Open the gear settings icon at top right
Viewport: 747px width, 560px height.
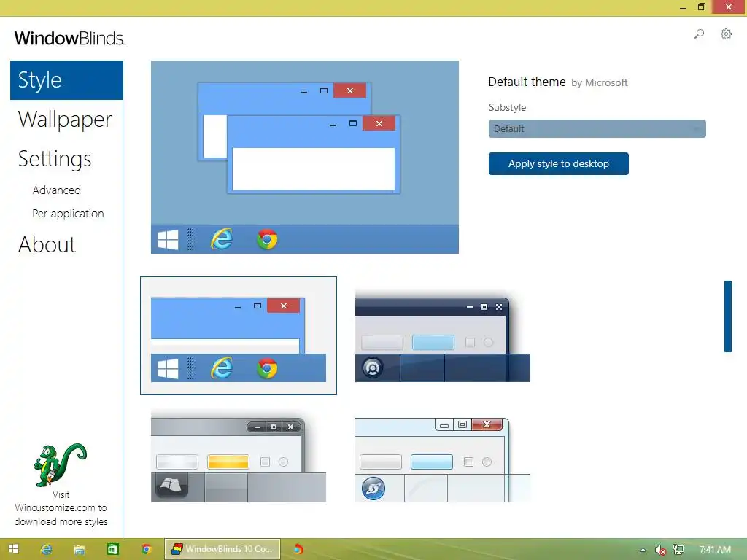(726, 34)
